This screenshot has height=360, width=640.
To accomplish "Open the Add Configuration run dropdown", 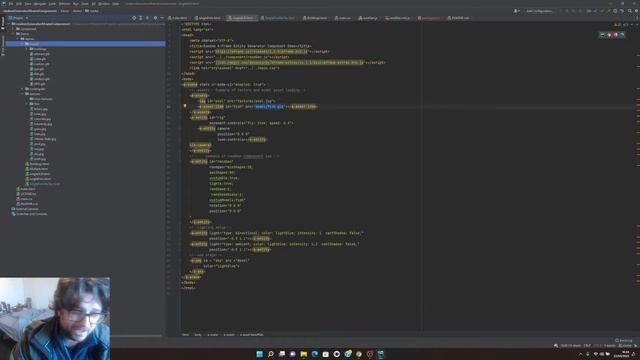I will 539,11.
